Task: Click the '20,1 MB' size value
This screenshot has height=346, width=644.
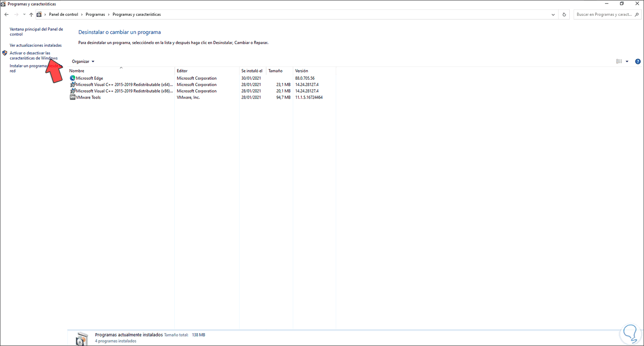Action: tap(283, 91)
